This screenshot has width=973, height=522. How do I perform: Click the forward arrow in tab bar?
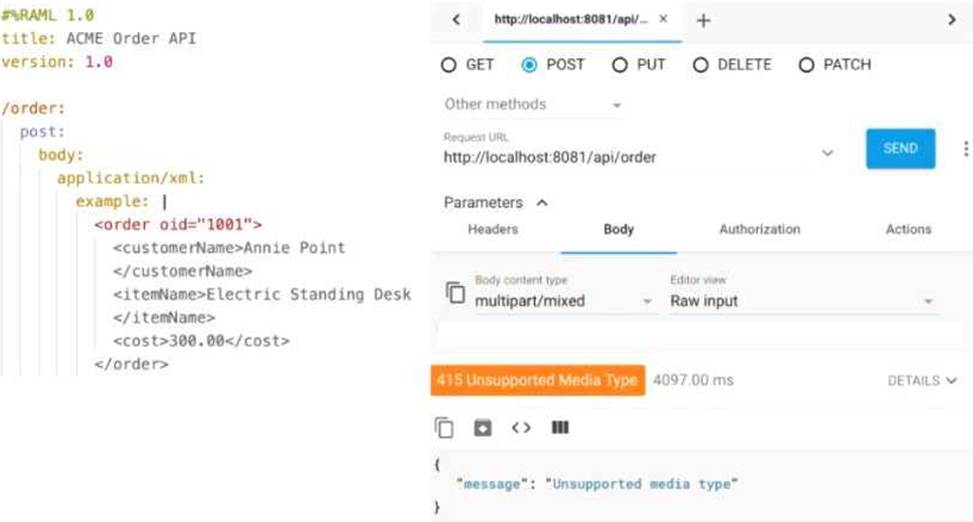click(951, 20)
